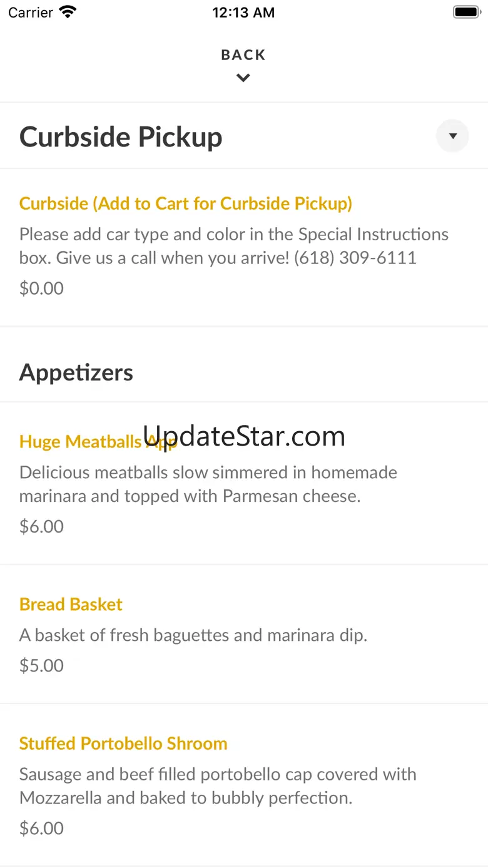Click the down chevron under BACK
This screenshot has width=488, height=868.
point(243,78)
